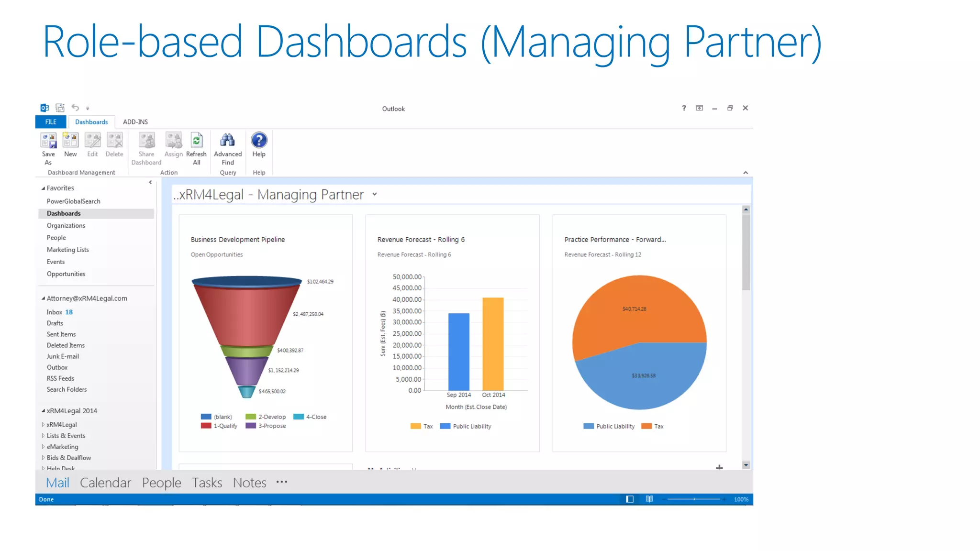Viewport: 980px width, 551px height.
Task: Expand the xRM4Legal tree node
Action: 43,425
